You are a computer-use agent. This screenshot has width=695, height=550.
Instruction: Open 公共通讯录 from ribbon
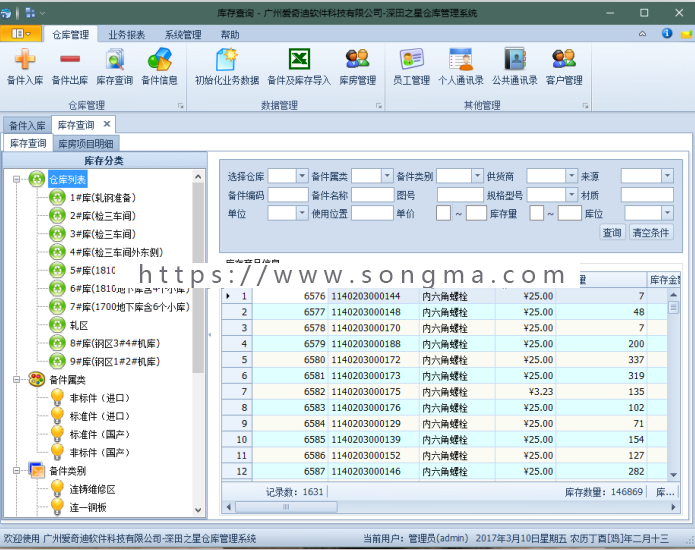pyautogui.click(x=515, y=66)
